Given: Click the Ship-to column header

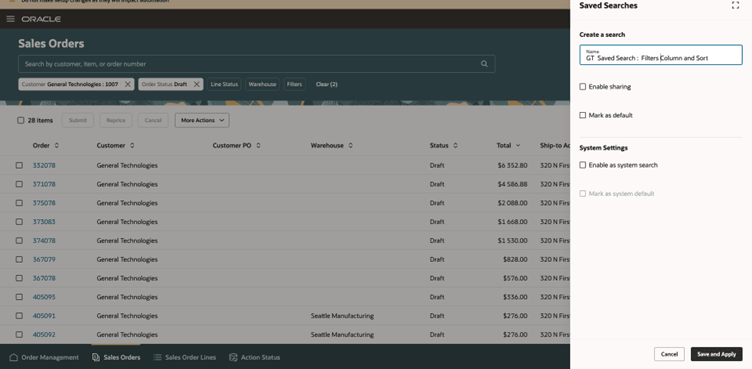Looking at the screenshot, I should [555, 145].
